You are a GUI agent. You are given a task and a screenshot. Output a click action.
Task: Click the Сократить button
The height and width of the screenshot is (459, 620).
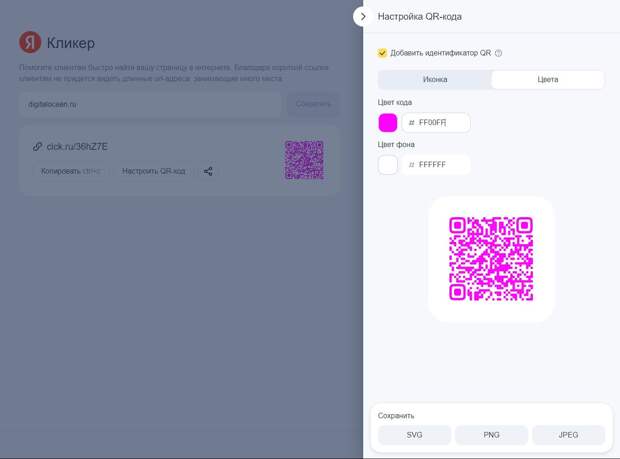coord(313,104)
